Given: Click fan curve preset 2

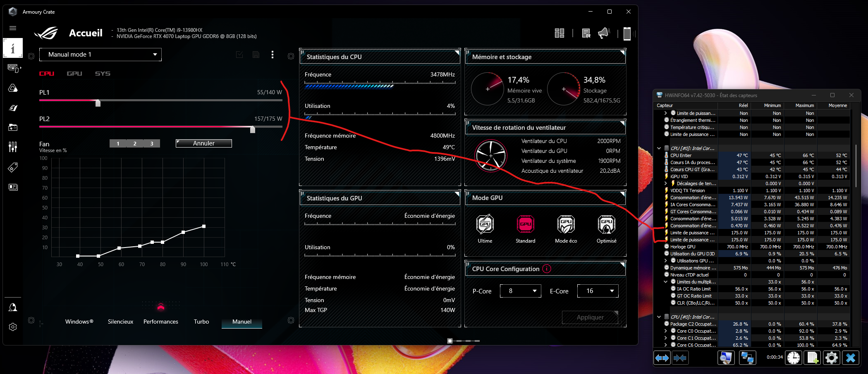Looking at the screenshot, I should (135, 143).
